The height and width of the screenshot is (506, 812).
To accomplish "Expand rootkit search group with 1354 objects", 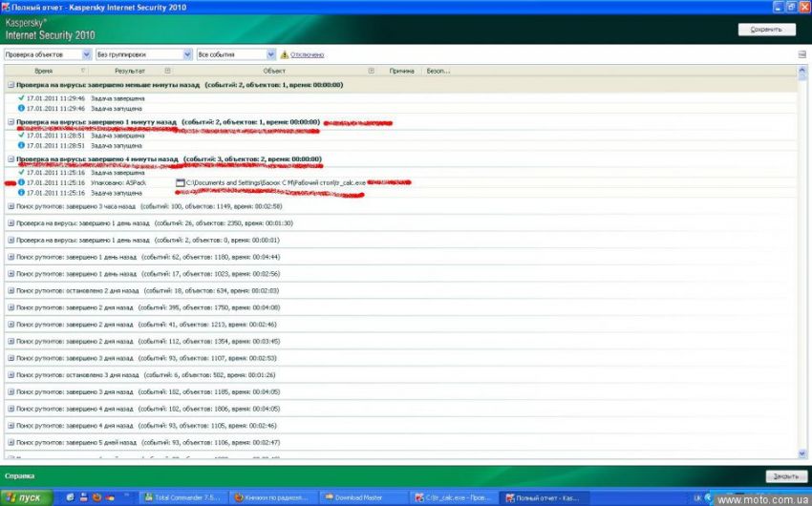I will click(x=11, y=341).
